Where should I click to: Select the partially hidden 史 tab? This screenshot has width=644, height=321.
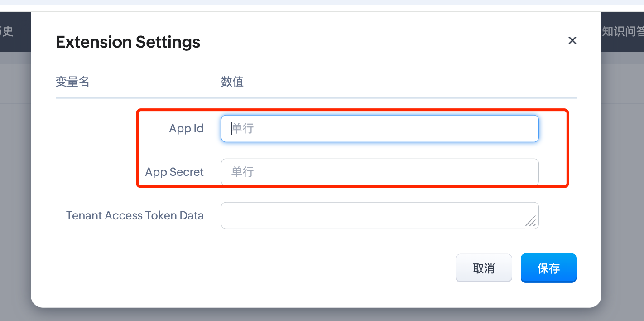click(x=7, y=31)
